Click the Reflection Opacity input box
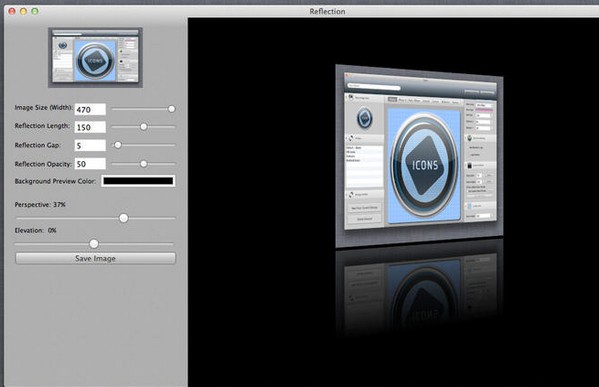The image size is (599, 387). (90, 164)
